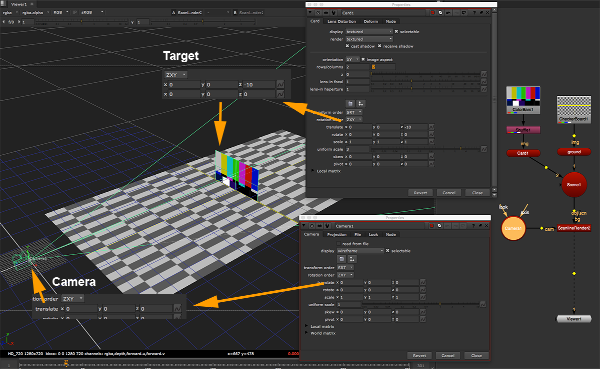Adjust the Card uniform scale slider
The height and width of the screenshot is (369, 600).
tap(426, 149)
